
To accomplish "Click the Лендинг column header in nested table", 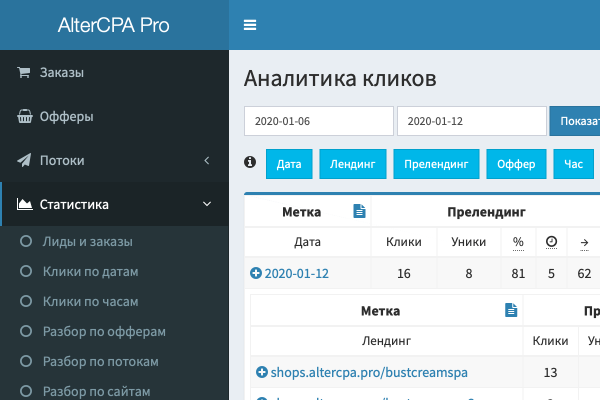I will [386, 340].
